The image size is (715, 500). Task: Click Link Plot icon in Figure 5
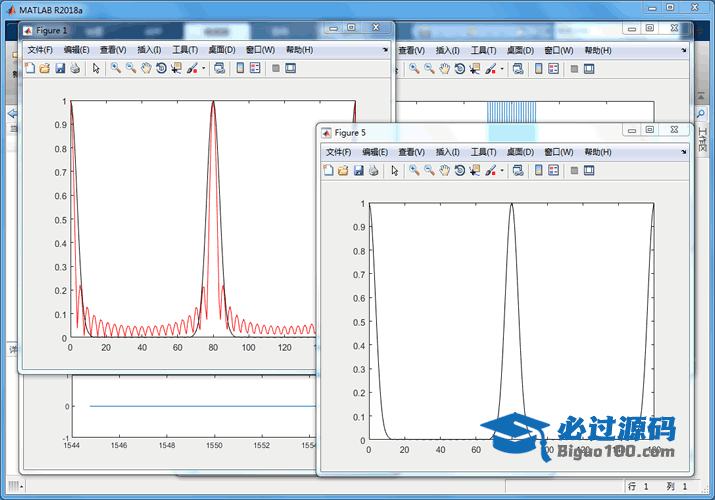[518, 170]
